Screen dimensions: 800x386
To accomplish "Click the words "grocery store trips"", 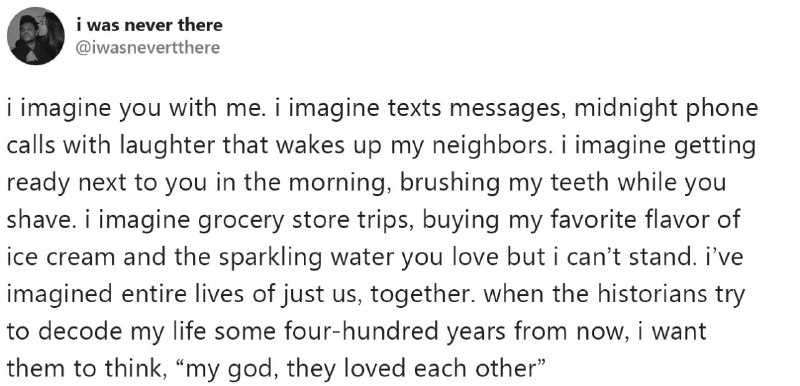I will pyautogui.click(x=304, y=220).
